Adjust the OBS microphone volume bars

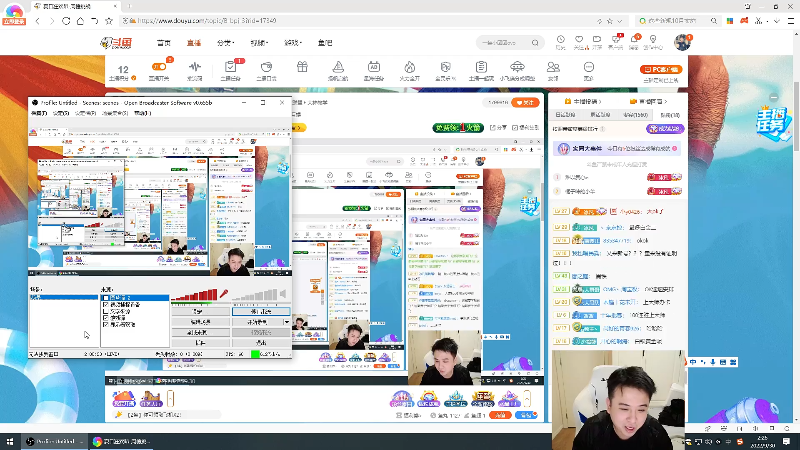click(x=194, y=295)
